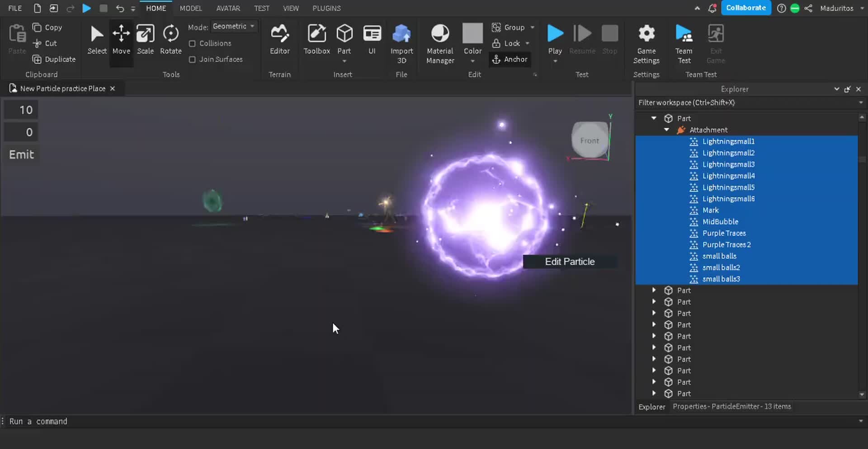868x449 pixels.
Task: Collapse the Attachment tree item
Action: click(x=667, y=130)
